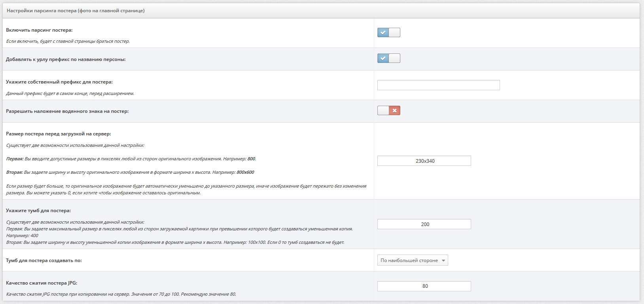Click label 'Добавлять к урлу префикс по названию персоны:'
The image size is (644, 304).
click(x=66, y=59)
